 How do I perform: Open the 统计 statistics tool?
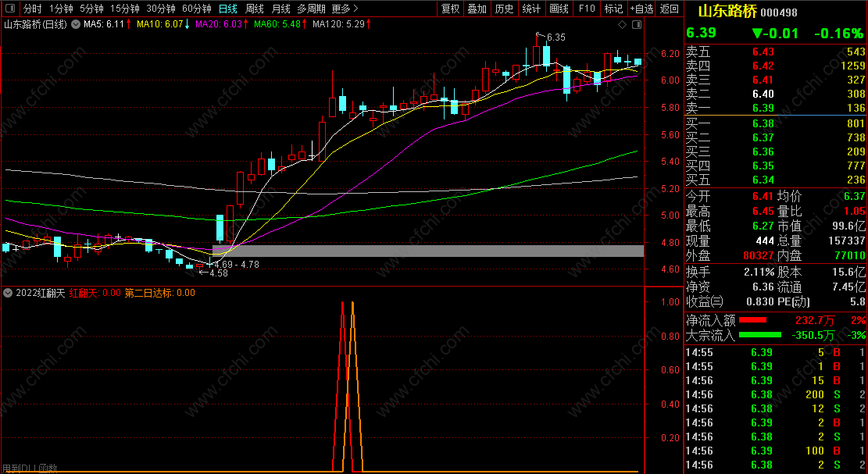tap(531, 9)
